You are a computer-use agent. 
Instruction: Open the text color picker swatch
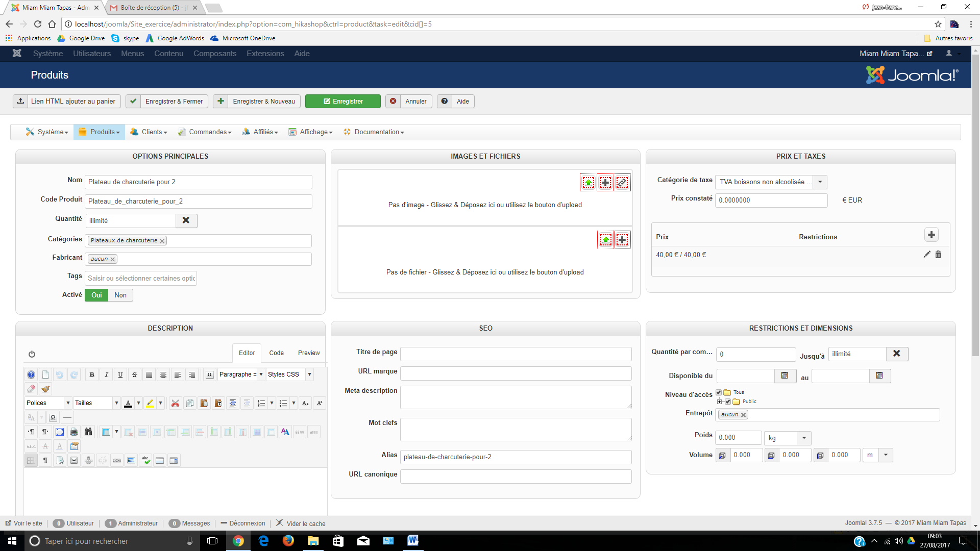(128, 404)
